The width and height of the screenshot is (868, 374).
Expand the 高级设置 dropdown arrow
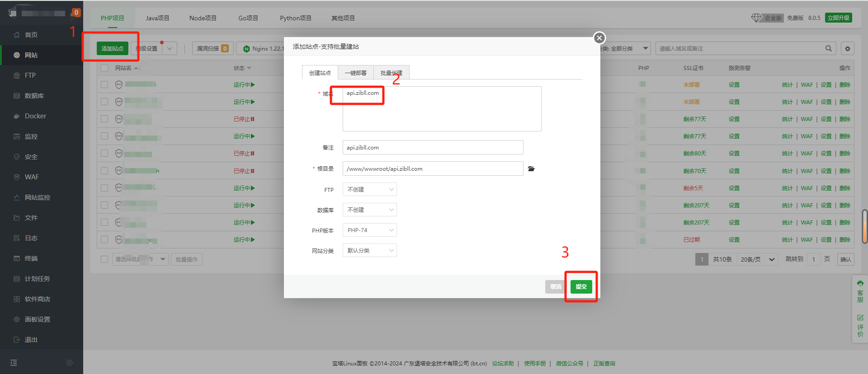coord(170,48)
